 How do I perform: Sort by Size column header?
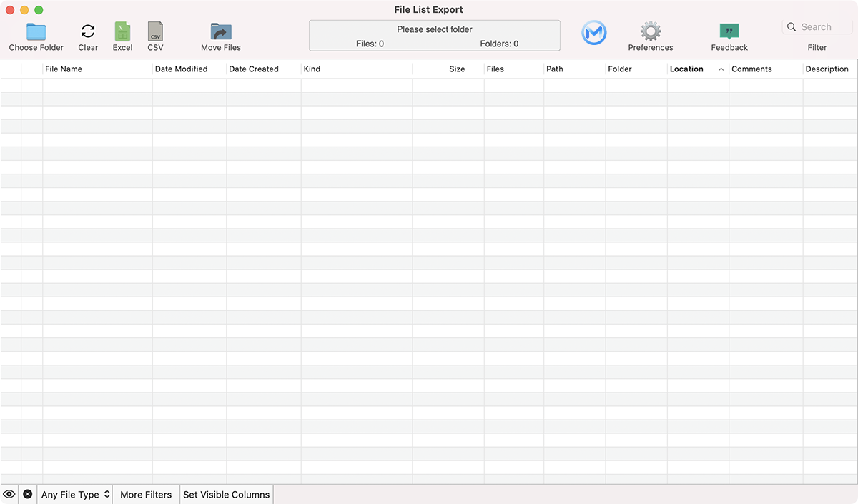[x=448, y=69]
